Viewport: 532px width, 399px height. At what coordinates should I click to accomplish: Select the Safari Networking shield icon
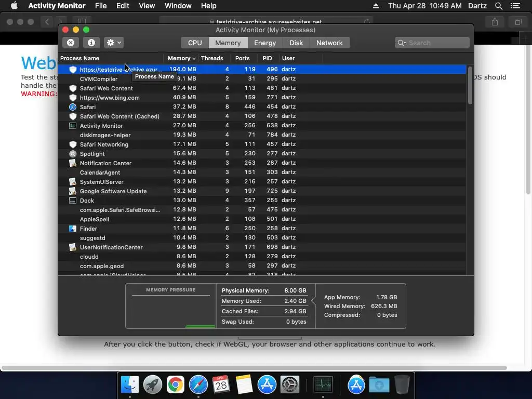point(73,144)
